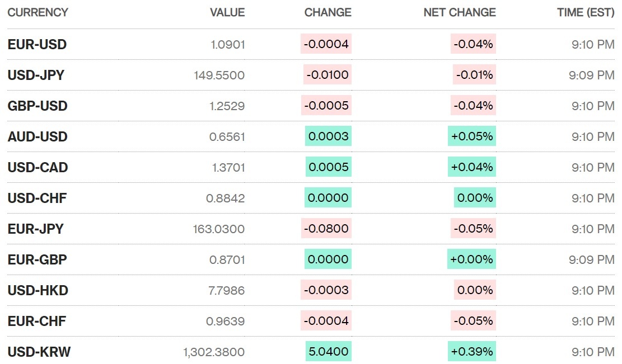The height and width of the screenshot is (364, 622).
Task: Click the 1,302.3800 value for USD-KRW
Action: [x=214, y=352]
